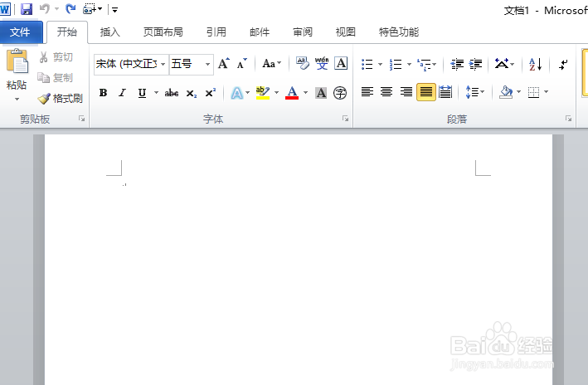This screenshot has width=588, height=385.
Task: Click the Undo arrow icon
Action: (45, 8)
